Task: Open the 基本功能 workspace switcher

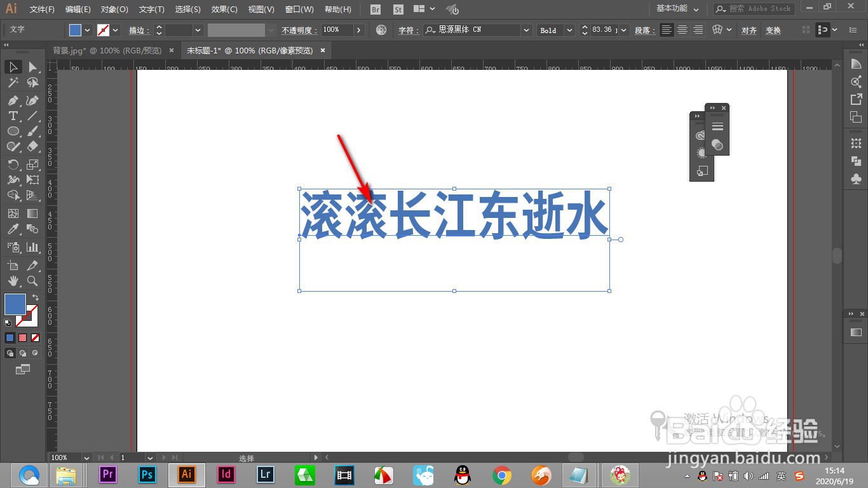Action: (x=677, y=9)
